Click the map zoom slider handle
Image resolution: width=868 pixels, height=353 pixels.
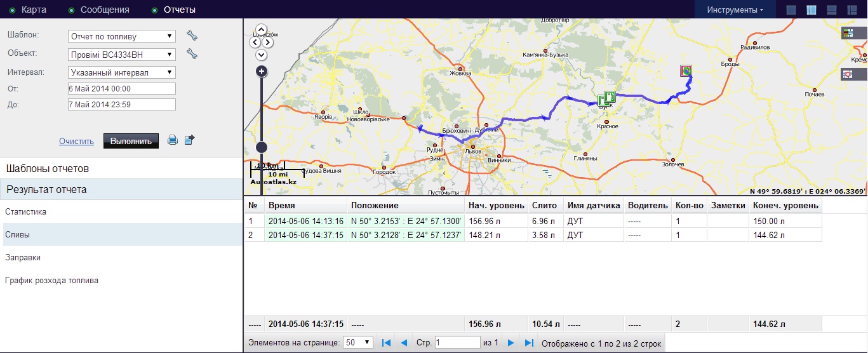pyautogui.click(x=261, y=147)
